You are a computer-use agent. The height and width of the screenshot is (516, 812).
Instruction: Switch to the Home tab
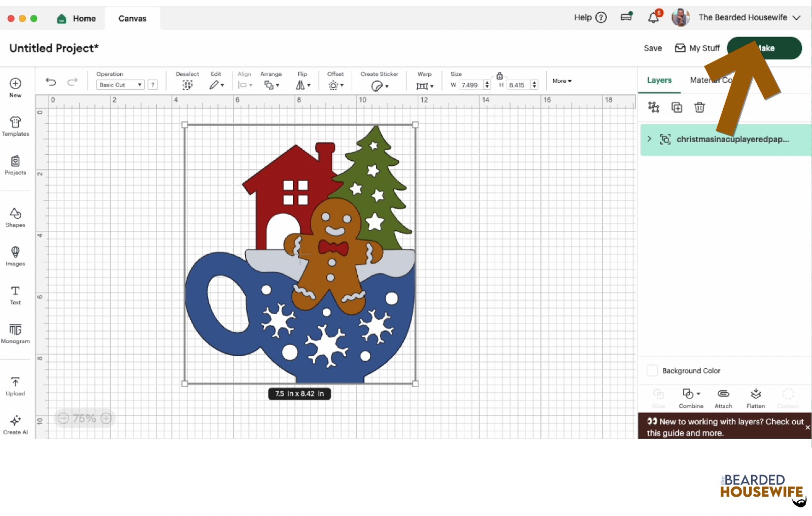77,18
